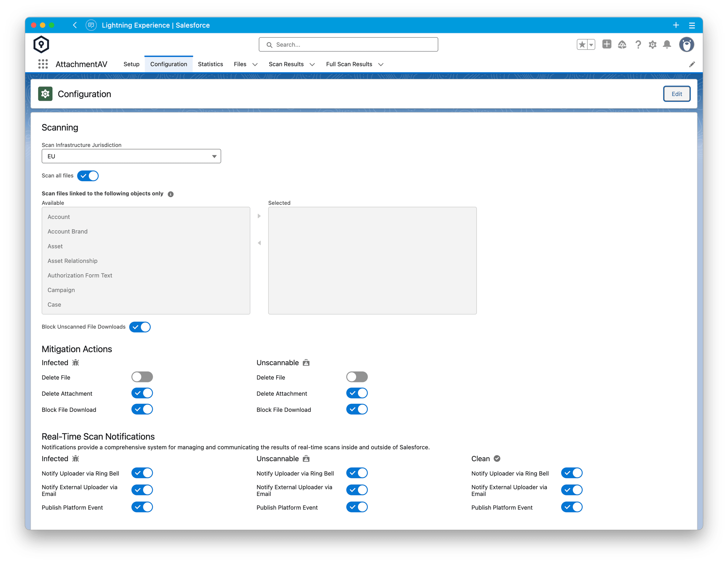Click the pencil edit navigation icon
Screen dimensions: 728x563
tap(692, 64)
